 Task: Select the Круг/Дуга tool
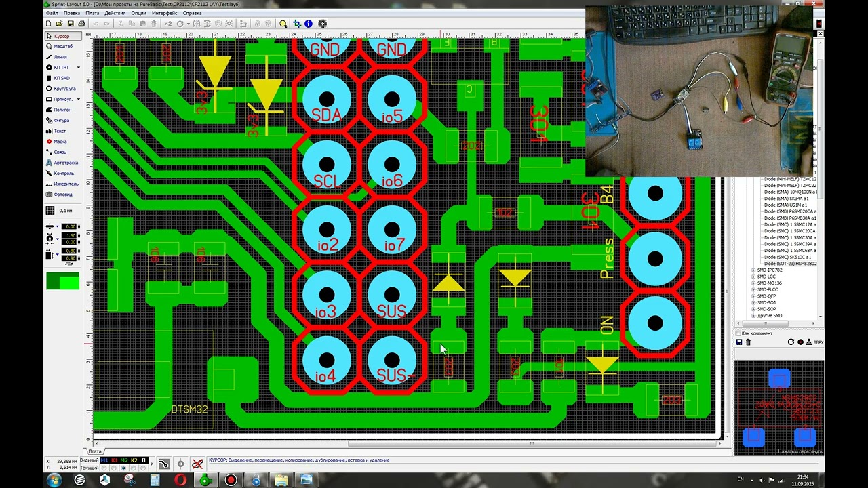click(64, 89)
